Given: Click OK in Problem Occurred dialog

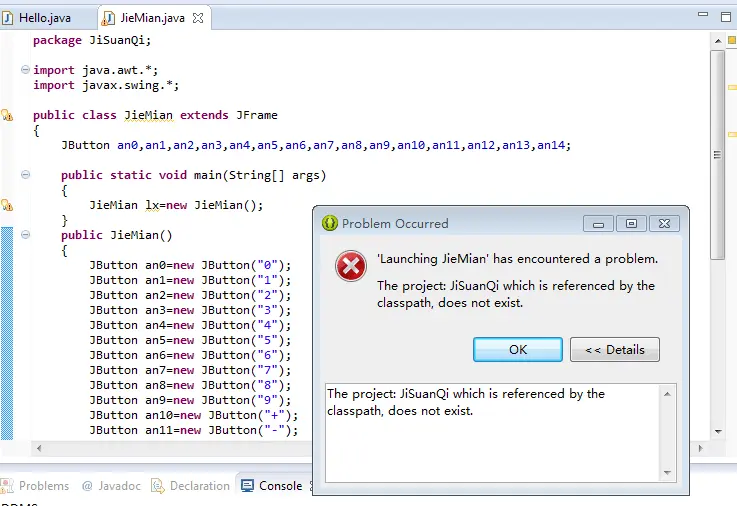Looking at the screenshot, I should click(517, 350).
